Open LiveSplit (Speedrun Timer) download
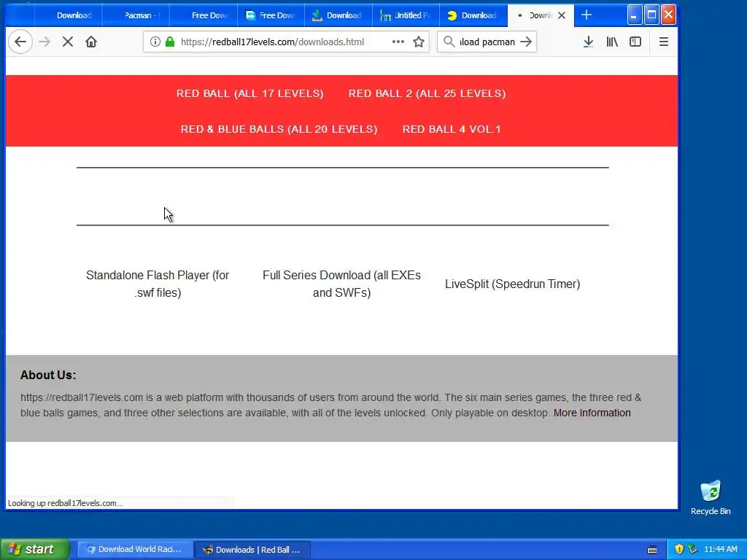The width and height of the screenshot is (747, 560). pos(513,284)
